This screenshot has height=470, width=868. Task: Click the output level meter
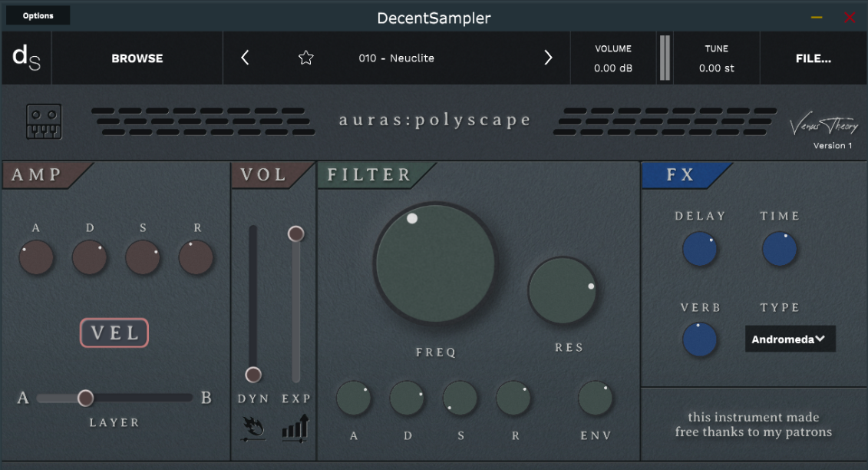coord(665,58)
